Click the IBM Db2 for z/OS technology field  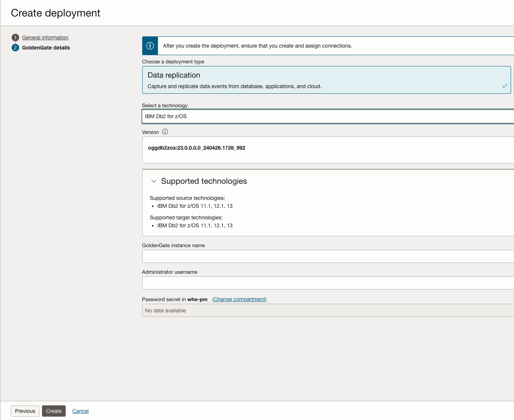[x=326, y=116]
